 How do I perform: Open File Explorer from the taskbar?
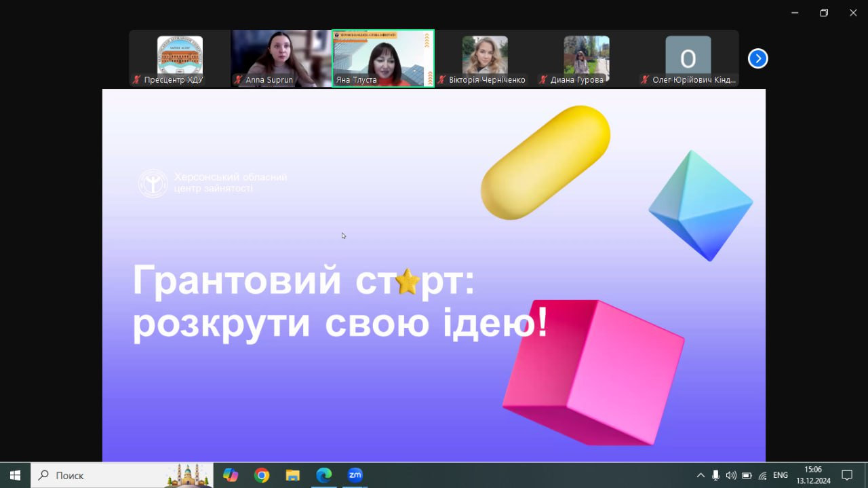pyautogui.click(x=293, y=475)
